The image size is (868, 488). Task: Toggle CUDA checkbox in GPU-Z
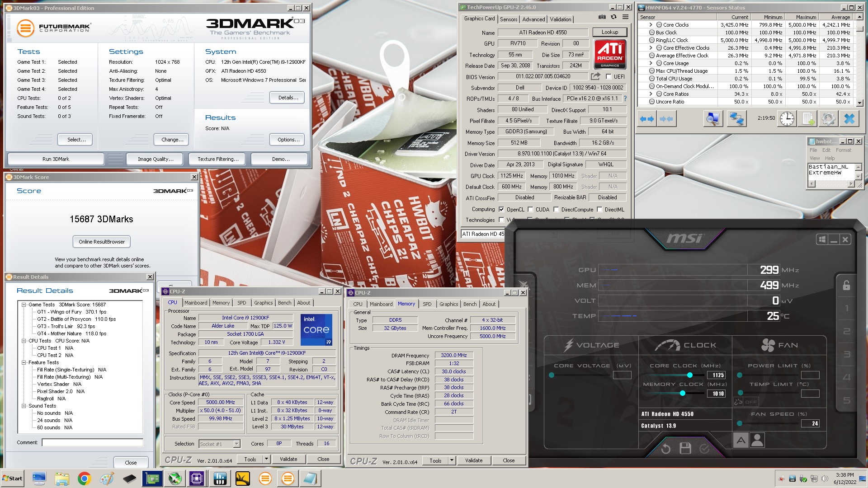coord(530,210)
